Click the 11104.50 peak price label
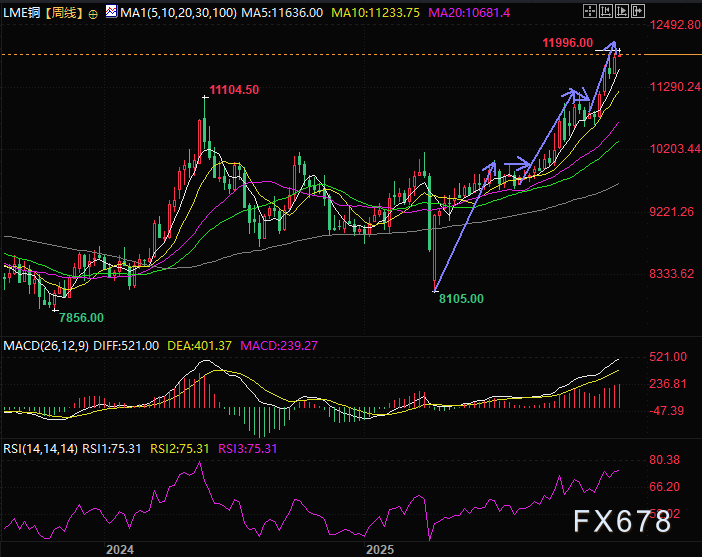702x557 pixels. [240, 90]
